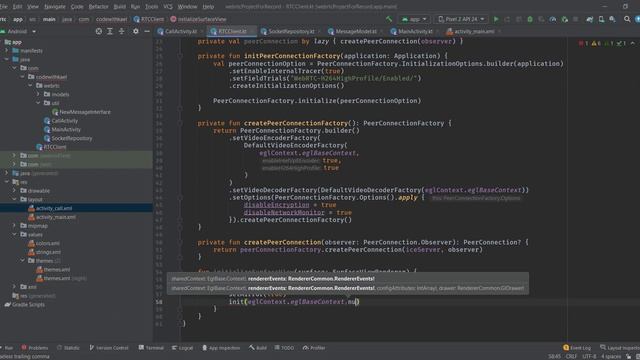Start debugging with the green bug icon

(530, 19)
